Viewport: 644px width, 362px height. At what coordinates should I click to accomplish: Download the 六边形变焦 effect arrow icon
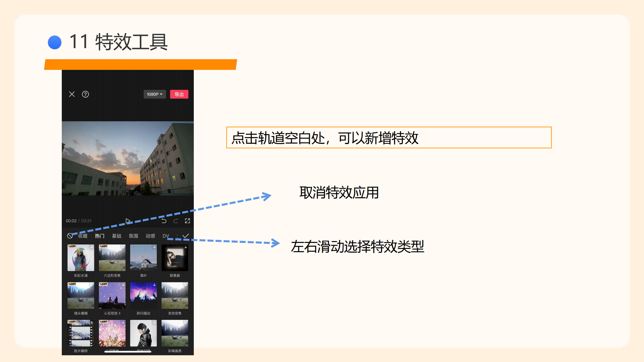pyautogui.click(x=123, y=247)
